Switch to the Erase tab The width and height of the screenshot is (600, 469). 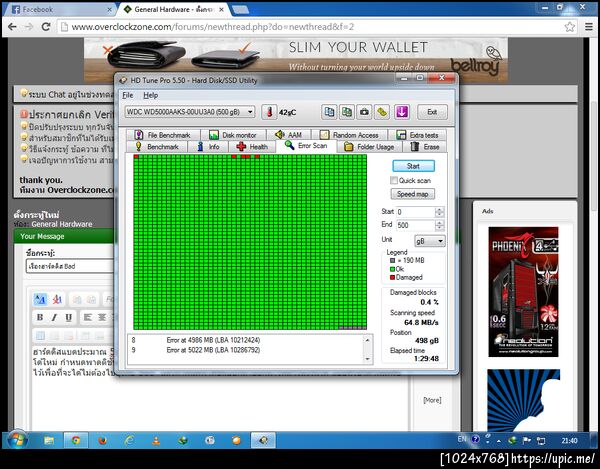point(425,147)
